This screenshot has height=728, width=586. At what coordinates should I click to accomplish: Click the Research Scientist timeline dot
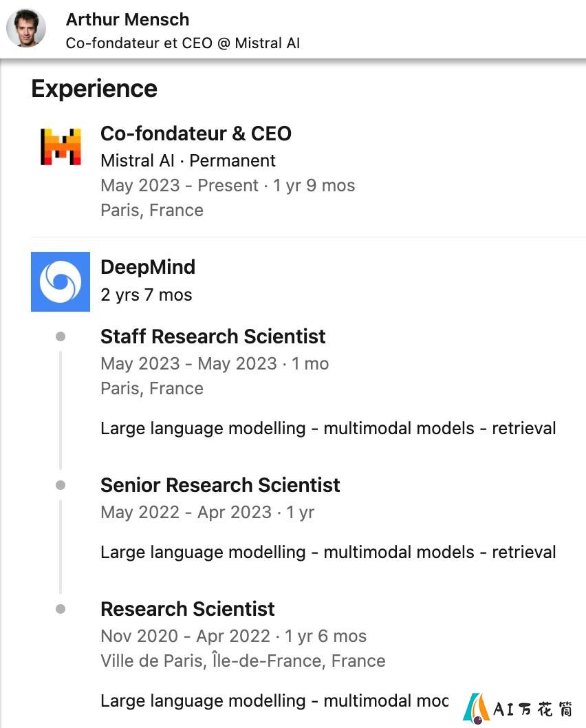(61, 609)
